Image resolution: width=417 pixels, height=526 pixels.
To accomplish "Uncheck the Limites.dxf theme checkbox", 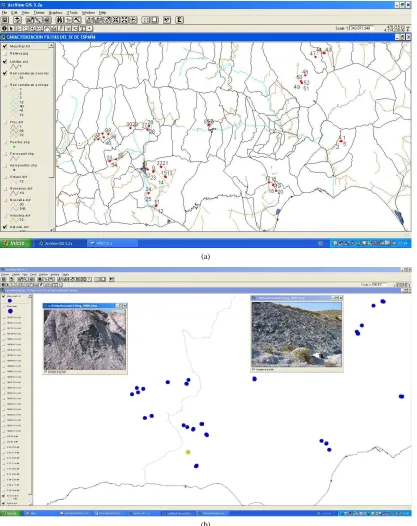I will [5, 62].
